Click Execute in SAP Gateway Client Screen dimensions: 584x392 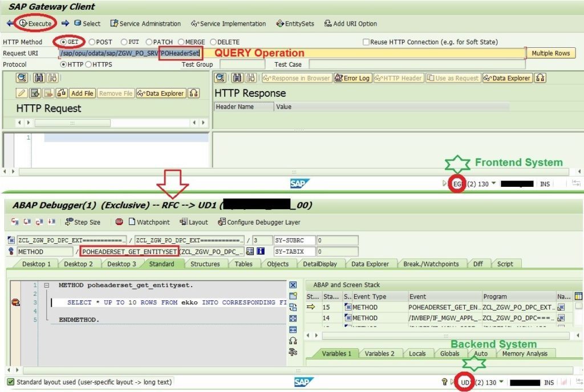36,23
